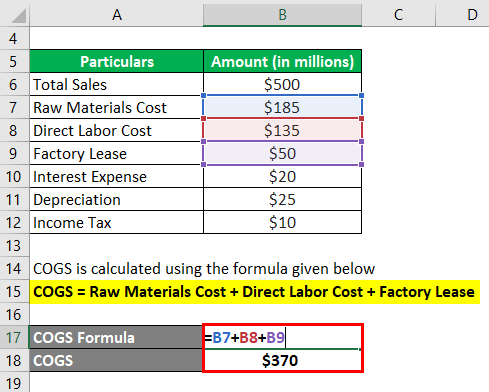
Task: Select row 13 header
Action: (14, 246)
